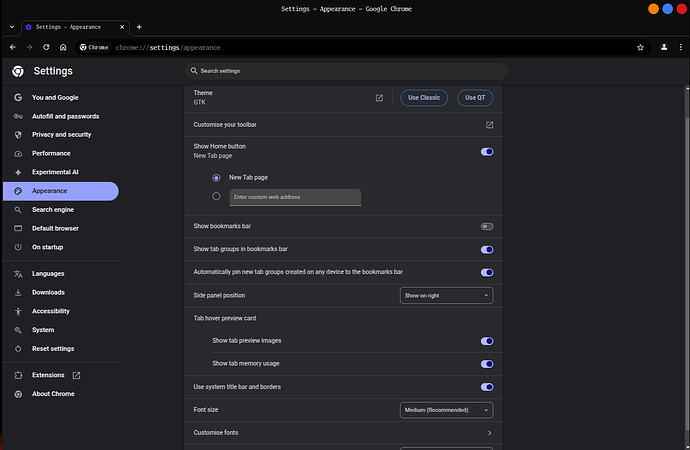Click the Accessibility person icon
This screenshot has width=690, height=450.
tap(18, 311)
